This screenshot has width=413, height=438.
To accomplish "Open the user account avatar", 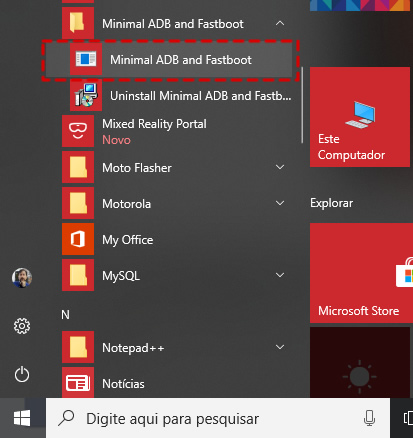I will (22, 277).
